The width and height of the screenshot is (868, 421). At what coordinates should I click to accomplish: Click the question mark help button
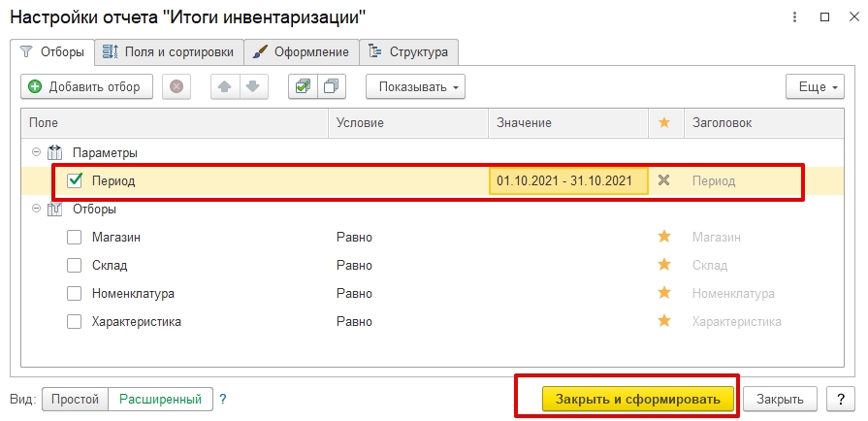[840, 399]
